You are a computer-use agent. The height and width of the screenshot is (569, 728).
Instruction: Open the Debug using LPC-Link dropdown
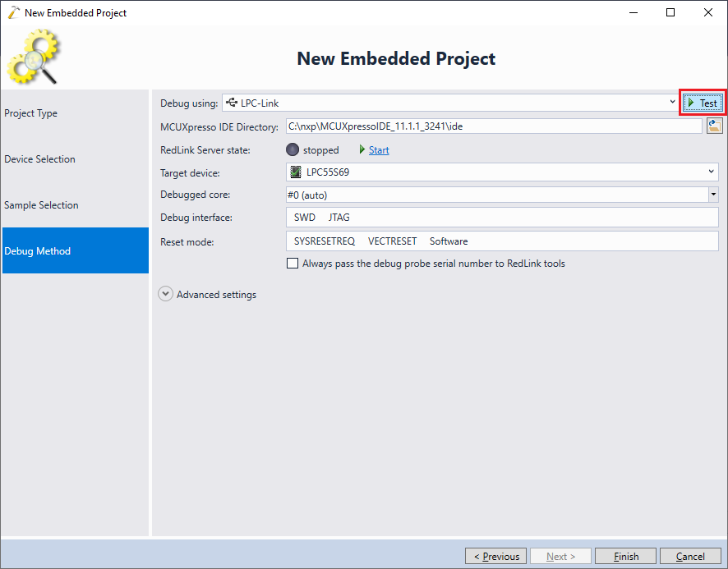click(450, 103)
